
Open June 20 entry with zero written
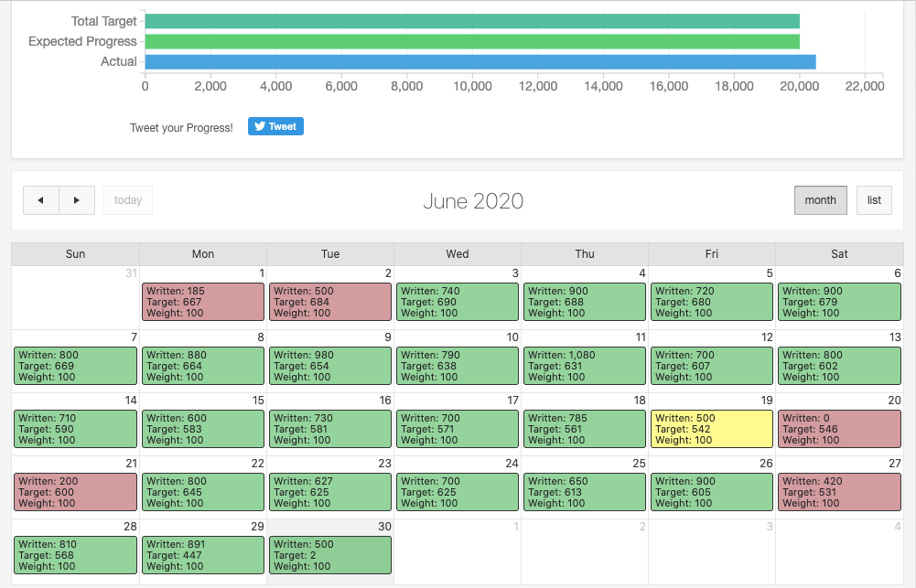(x=839, y=429)
